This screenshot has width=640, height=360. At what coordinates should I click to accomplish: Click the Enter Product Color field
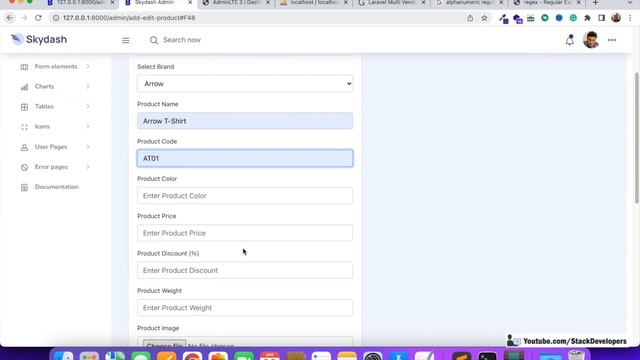click(245, 196)
